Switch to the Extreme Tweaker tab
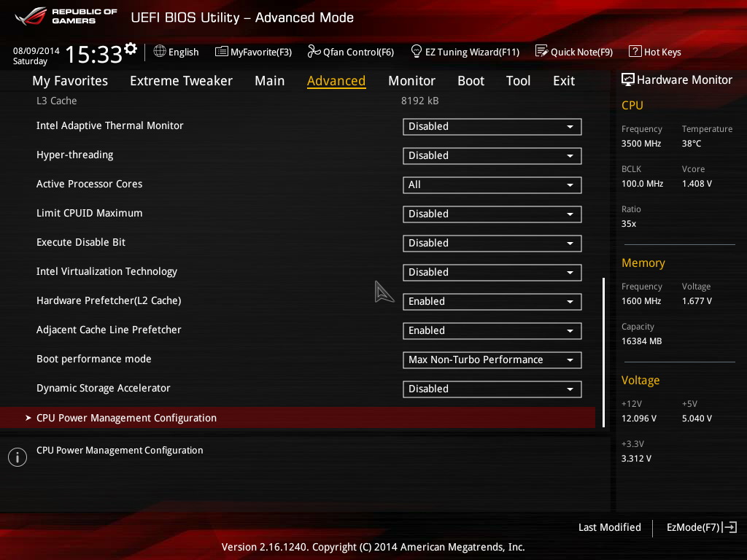Screen dimensions: 747x560 click(x=181, y=81)
